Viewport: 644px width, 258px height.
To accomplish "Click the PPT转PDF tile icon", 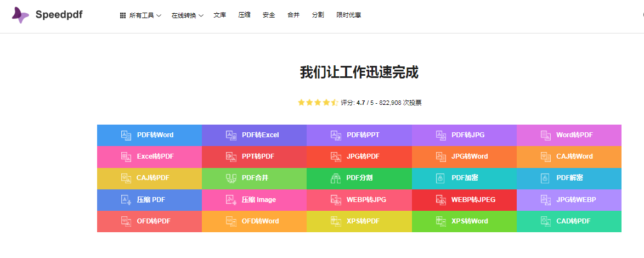I will [231, 156].
